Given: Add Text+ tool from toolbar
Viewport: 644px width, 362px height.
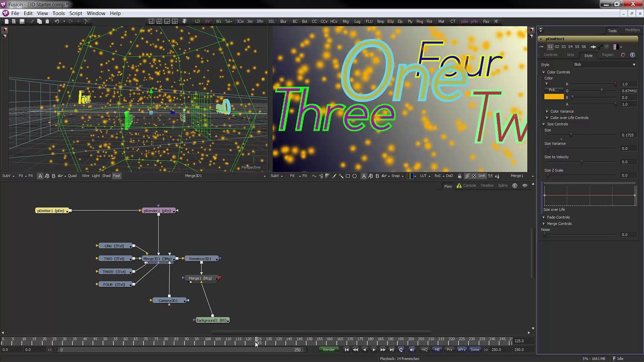Looking at the screenshot, I should [x=228, y=21].
